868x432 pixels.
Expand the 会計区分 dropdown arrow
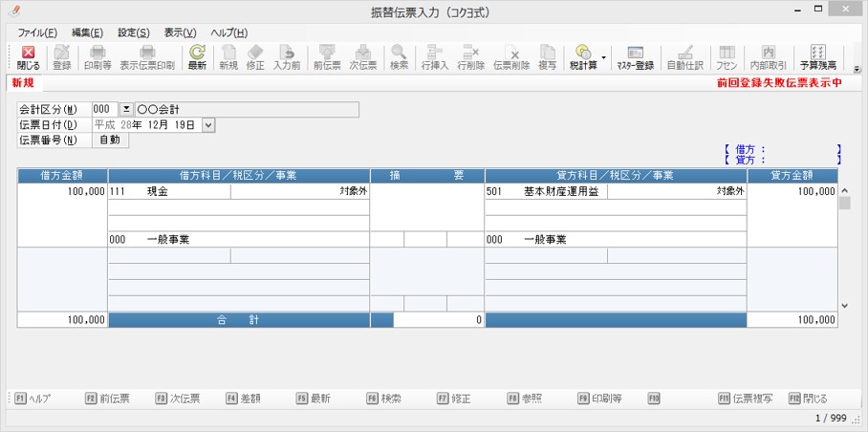pos(126,110)
